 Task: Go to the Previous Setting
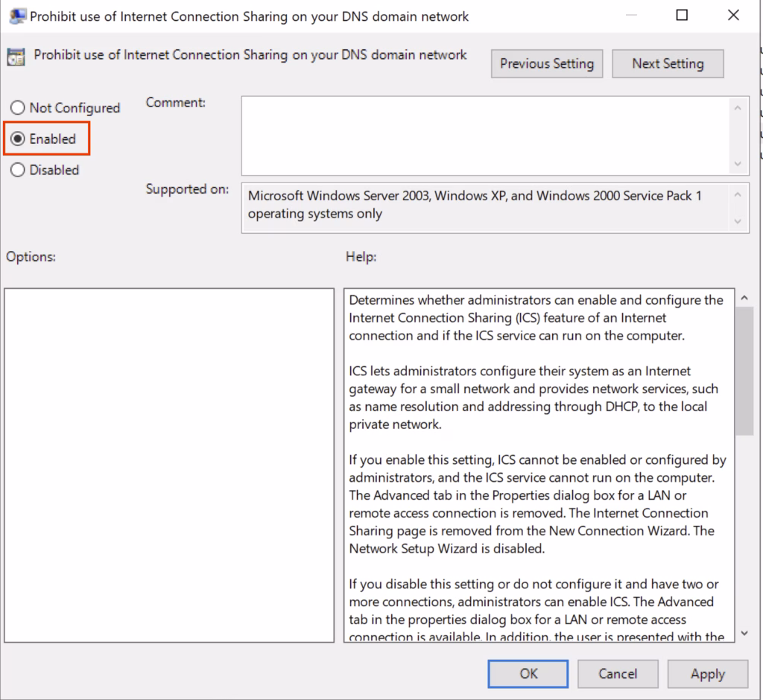(x=547, y=64)
